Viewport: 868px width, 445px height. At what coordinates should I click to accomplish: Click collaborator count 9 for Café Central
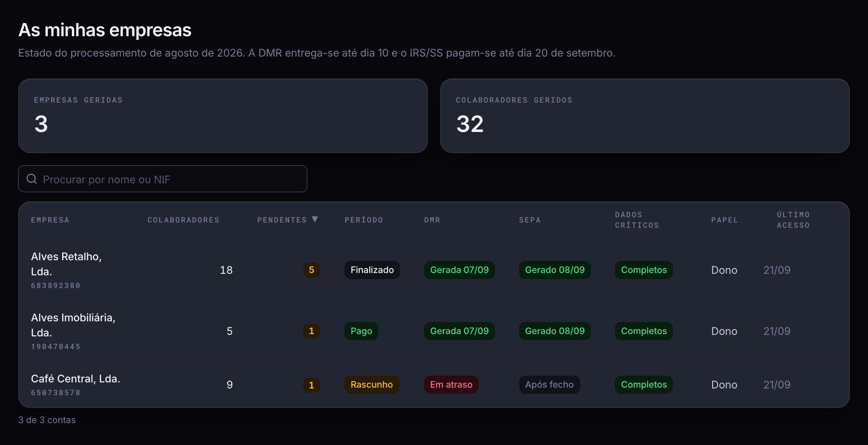pyautogui.click(x=229, y=385)
